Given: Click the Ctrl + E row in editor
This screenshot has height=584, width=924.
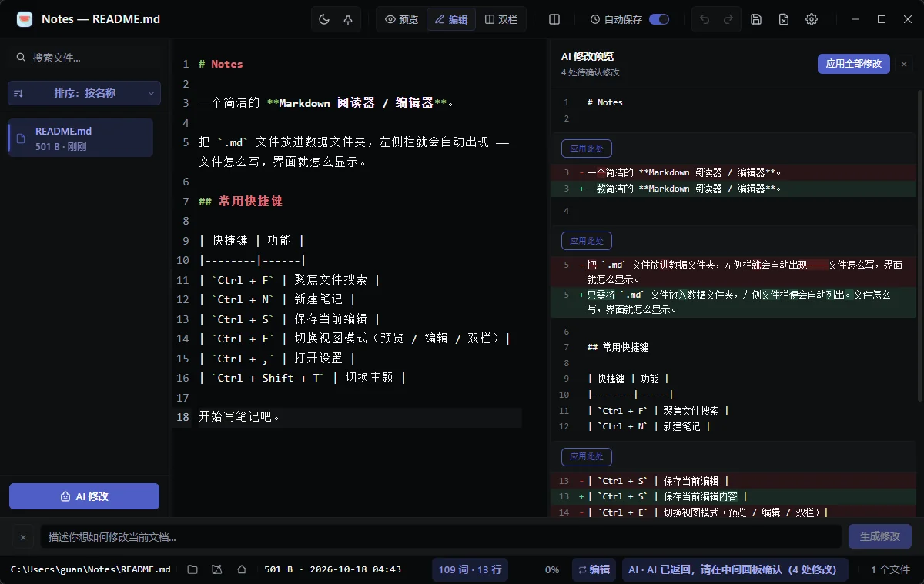Looking at the screenshot, I should pyautogui.click(x=354, y=339).
